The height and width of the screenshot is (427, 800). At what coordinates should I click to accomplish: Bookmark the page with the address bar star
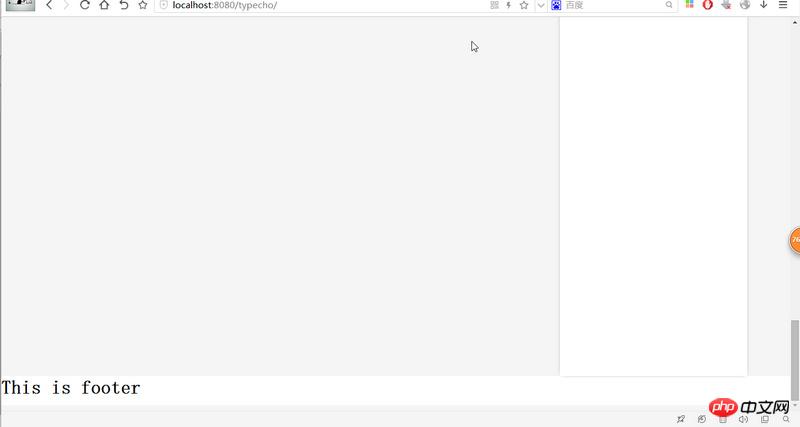click(524, 5)
